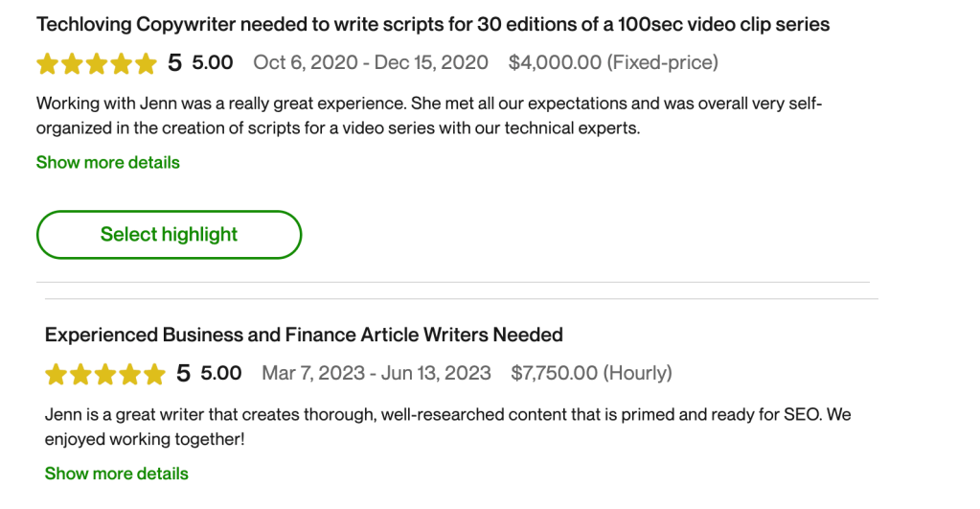This screenshot has width=980, height=509.
Task: Click the Mar 7, 2023 - Jun 13, 2023 date range
Action: [376, 373]
